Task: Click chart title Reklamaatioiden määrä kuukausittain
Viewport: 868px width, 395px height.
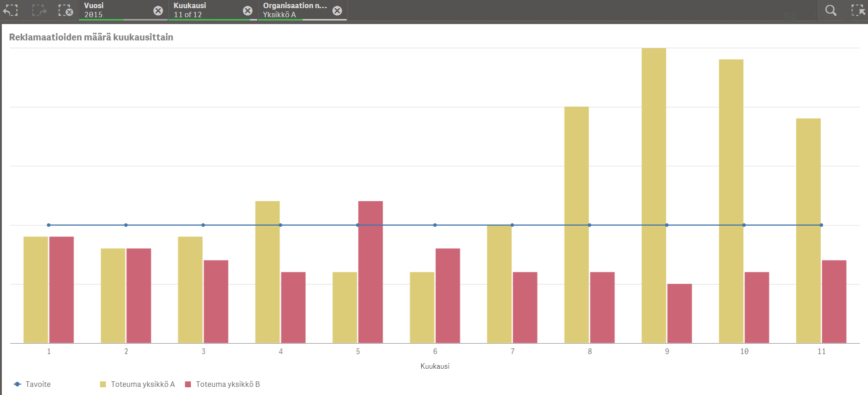Action: coord(91,37)
